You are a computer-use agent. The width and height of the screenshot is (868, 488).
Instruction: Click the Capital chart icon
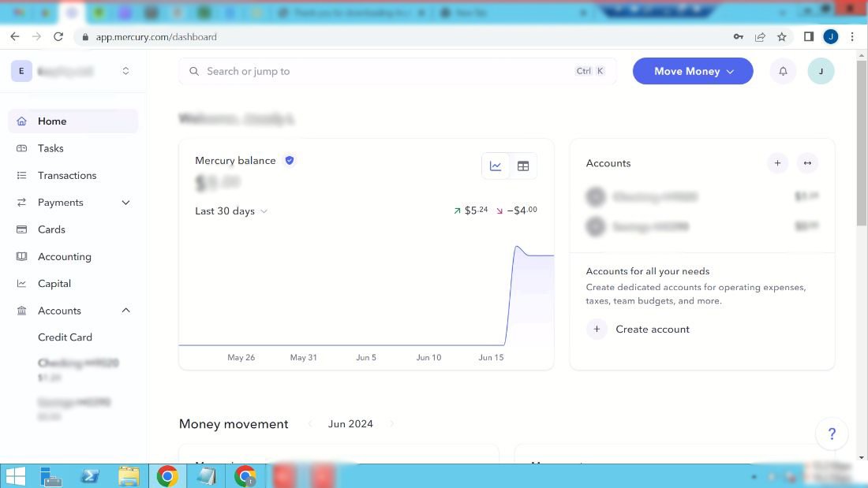(21, 284)
